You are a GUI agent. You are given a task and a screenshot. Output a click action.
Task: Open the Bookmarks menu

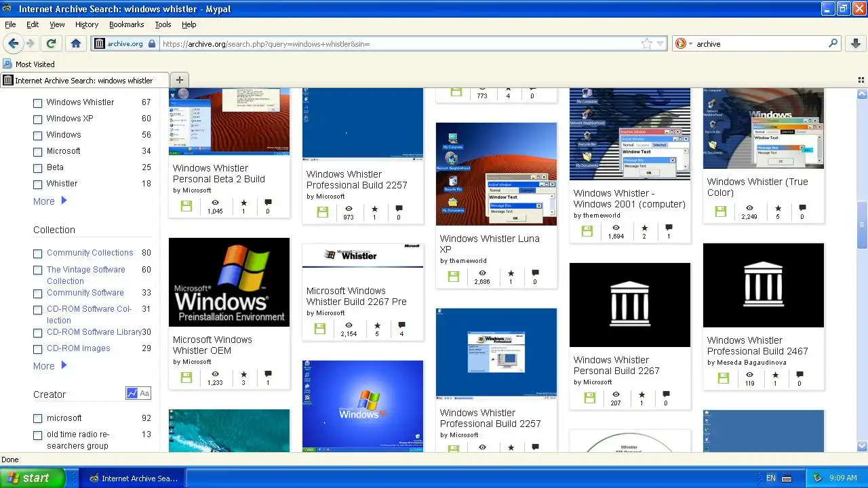tap(127, 24)
